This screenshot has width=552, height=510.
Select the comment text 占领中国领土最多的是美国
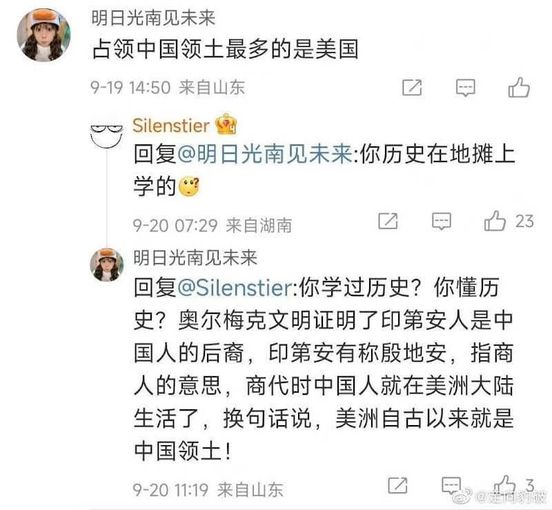tap(225, 49)
